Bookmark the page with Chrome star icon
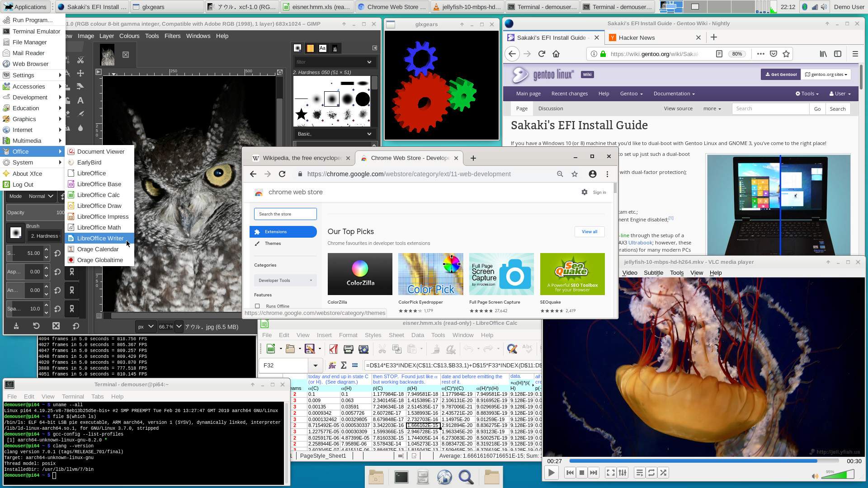 (575, 174)
